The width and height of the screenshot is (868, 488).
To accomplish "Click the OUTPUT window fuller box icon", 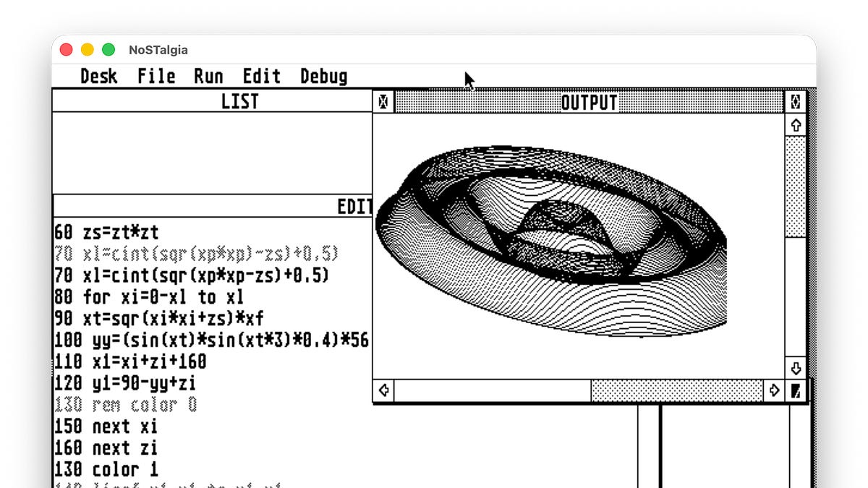I will coord(796,102).
